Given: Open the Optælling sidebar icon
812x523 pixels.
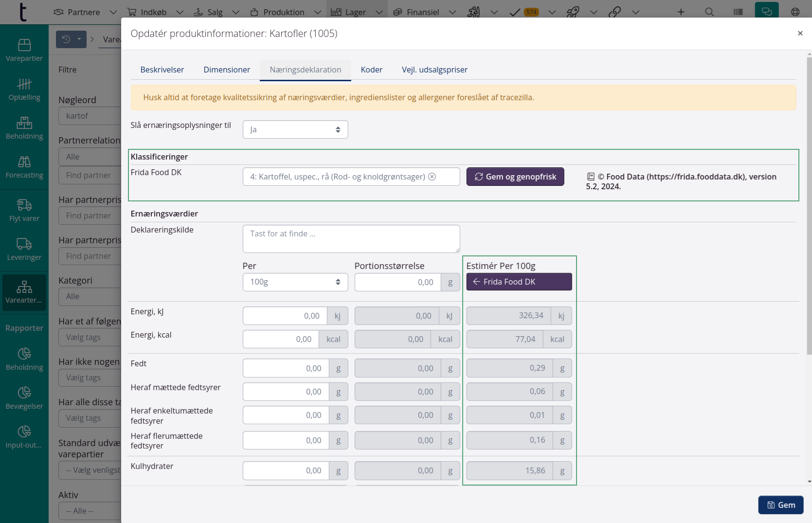Looking at the screenshot, I should [x=24, y=89].
